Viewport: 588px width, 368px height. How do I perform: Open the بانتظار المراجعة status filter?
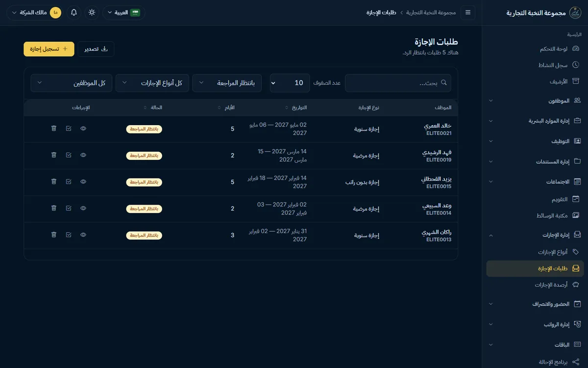coord(227,83)
